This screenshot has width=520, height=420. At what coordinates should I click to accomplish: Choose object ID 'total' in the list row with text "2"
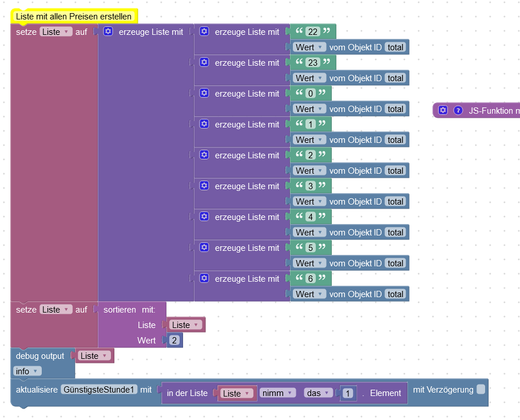(395, 171)
